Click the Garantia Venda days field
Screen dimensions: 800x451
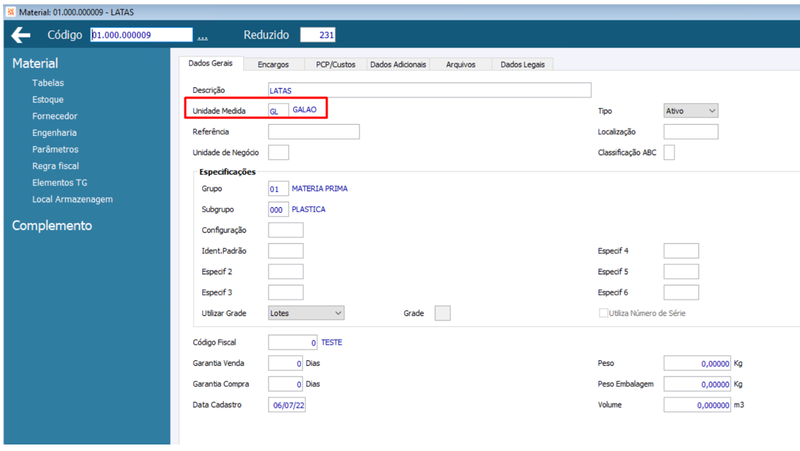coord(285,363)
